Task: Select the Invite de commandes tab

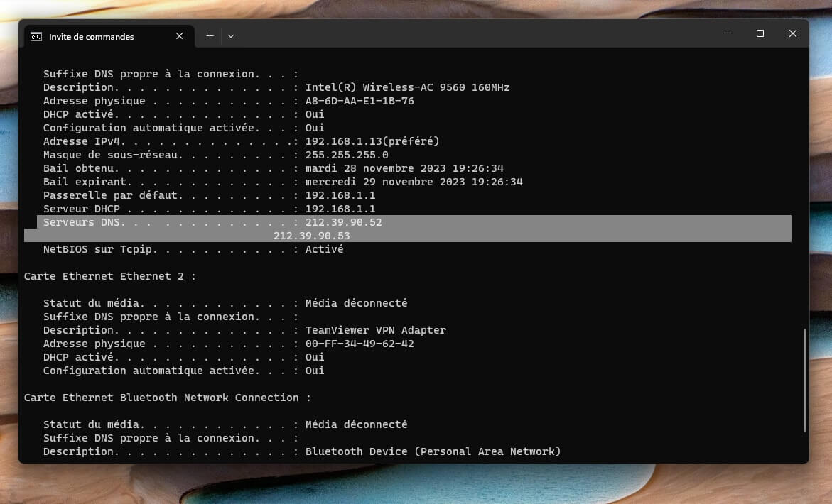Action: pos(109,36)
